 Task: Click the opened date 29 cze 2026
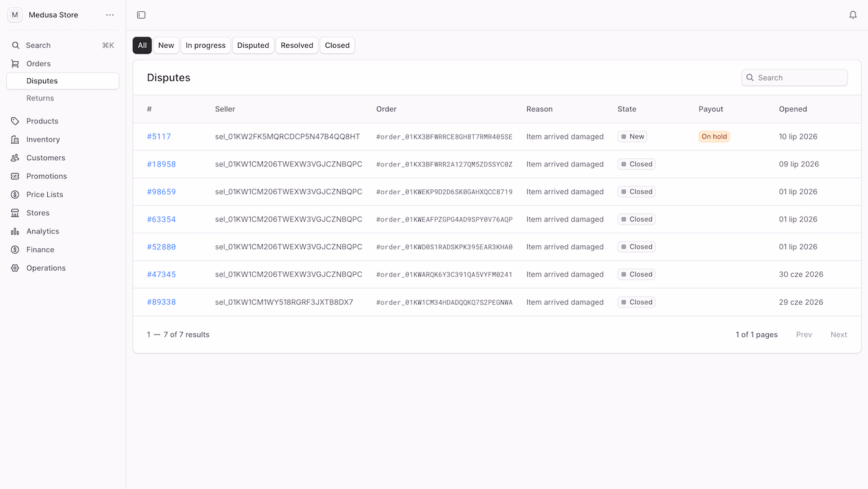click(x=801, y=302)
